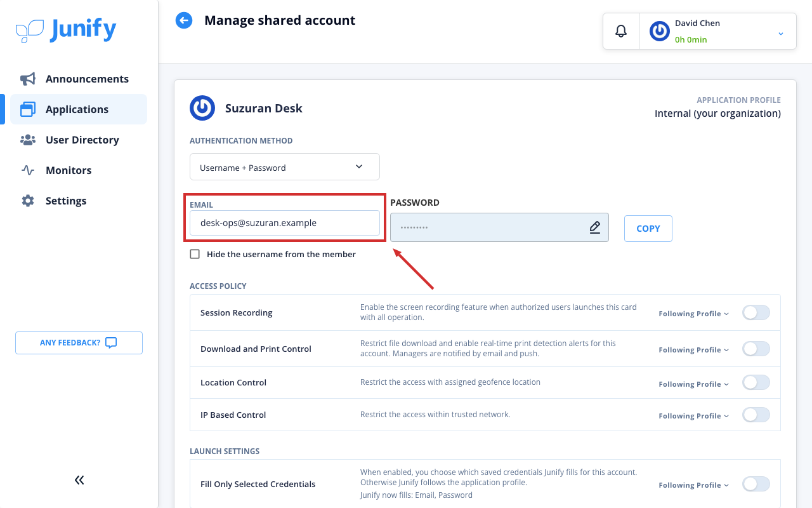This screenshot has width=812, height=508.
Task: Click the Email input field
Action: click(285, 223)
